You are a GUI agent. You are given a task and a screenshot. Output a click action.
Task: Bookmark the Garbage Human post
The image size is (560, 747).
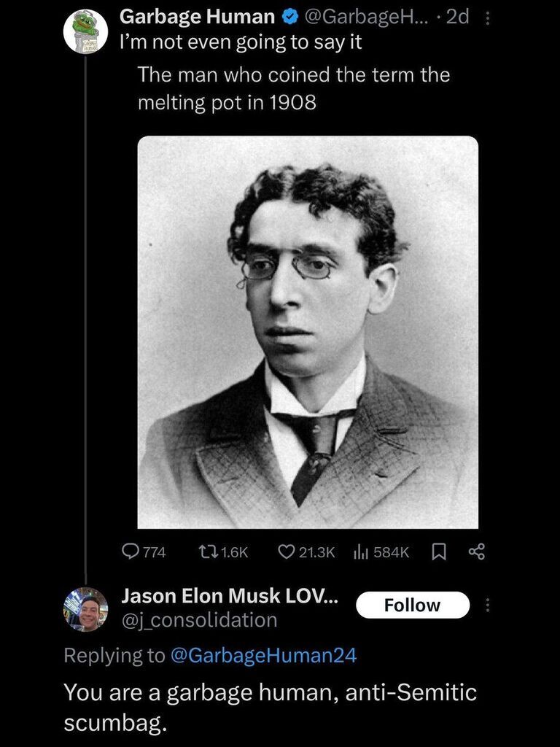click(x=438, y=551)
